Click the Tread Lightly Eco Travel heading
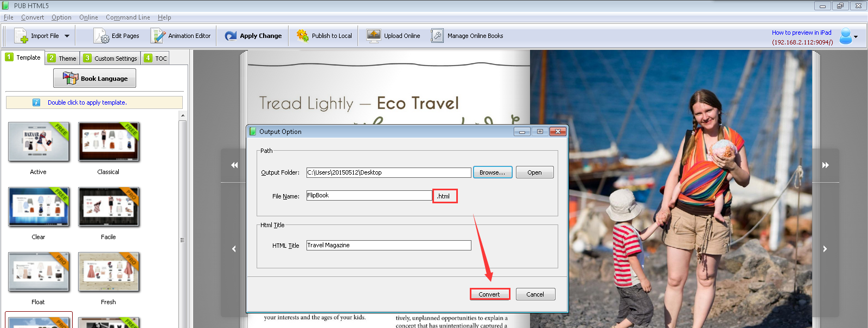 [x=359, y=103]
